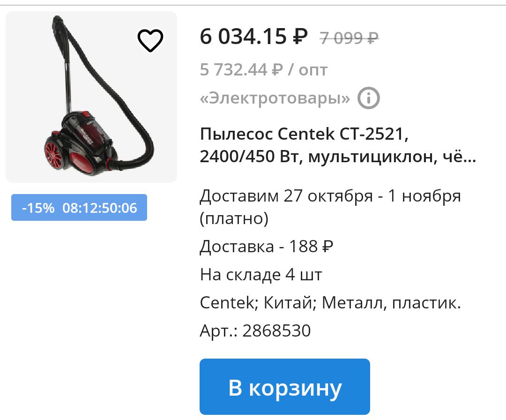
Task: Select the current price 6 034.15 ₽
Action: 253,36
